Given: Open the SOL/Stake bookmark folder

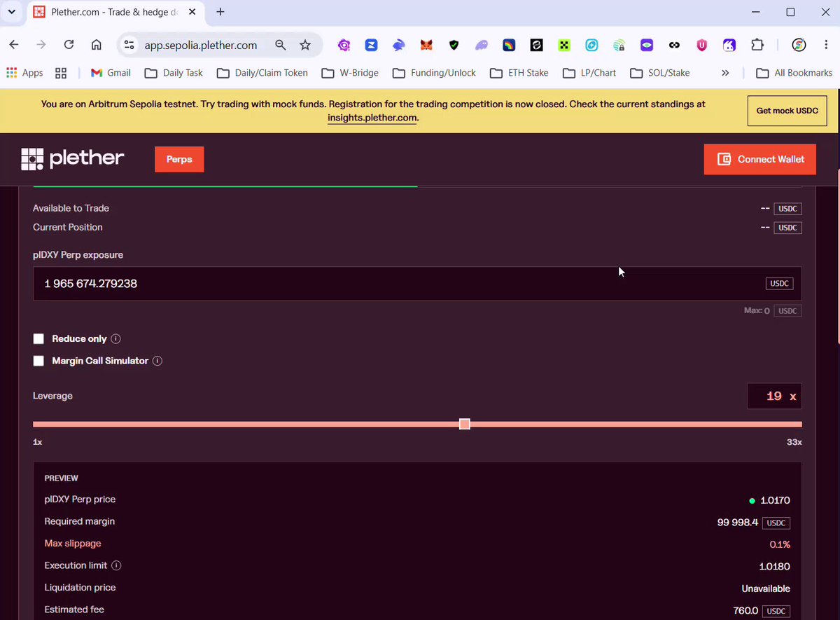Looking at the screenshot, I should pyautogui.click(x=660, y=73).
